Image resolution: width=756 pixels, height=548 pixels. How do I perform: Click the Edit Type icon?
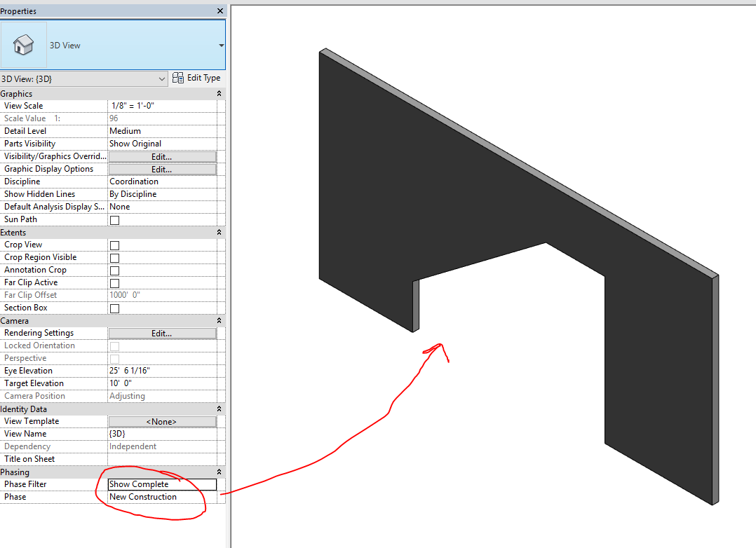tap(197, 78)
